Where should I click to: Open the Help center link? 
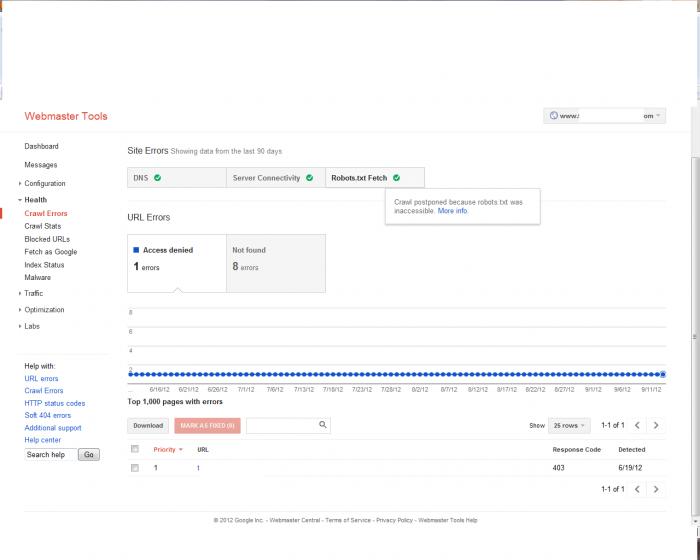coord(42,440)
